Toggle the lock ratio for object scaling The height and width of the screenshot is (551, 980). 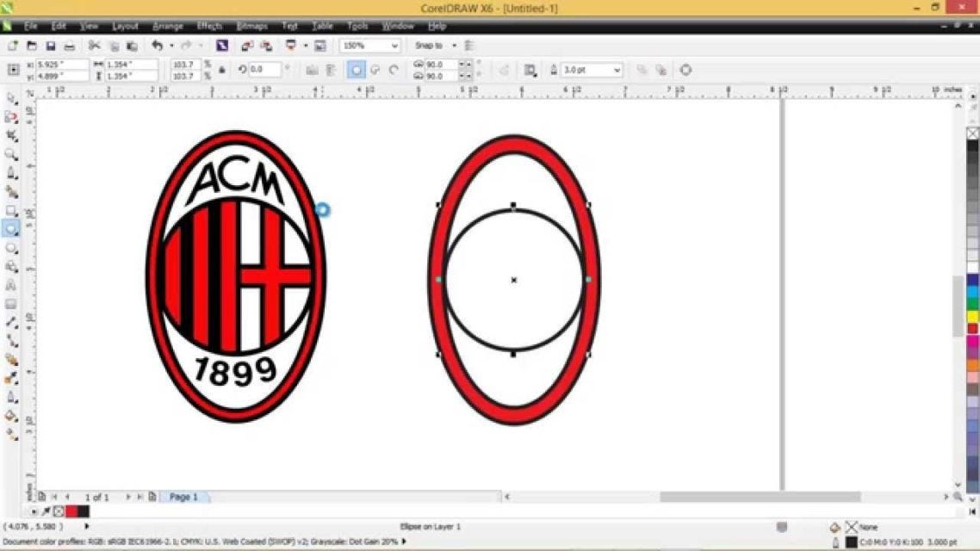click(222, 70)
